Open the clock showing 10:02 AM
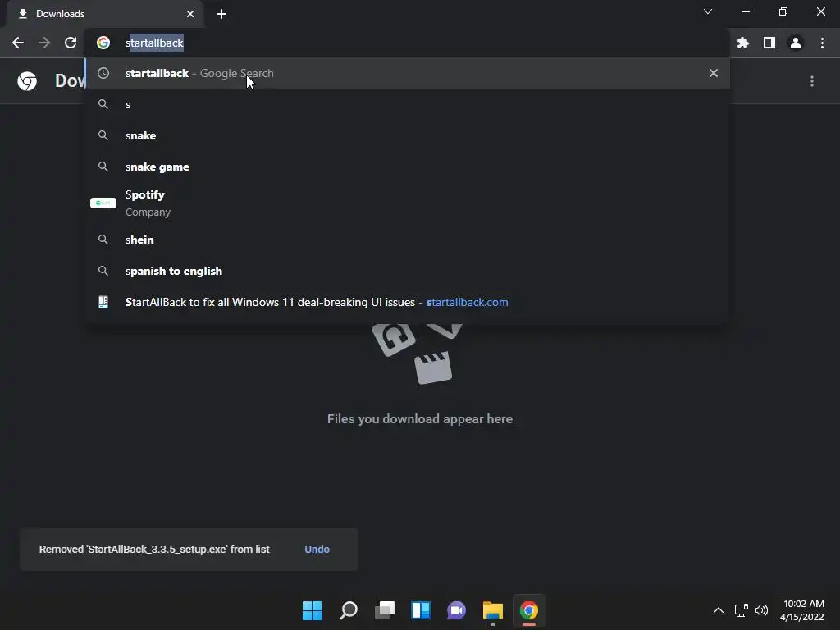840x630 pixels. pyautogui.click(x=802, y=610)
